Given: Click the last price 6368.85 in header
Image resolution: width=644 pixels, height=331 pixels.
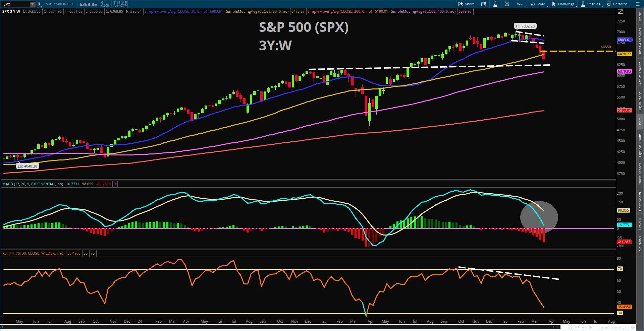Looking at the screenshot, I should (x=88, y=4).
